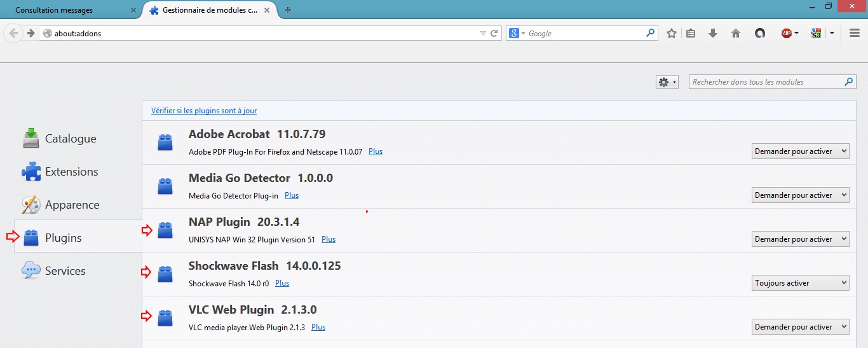Open the Firefox hamburger menu
Viewport: 868px width, 348px height.
tap(855, 33)
